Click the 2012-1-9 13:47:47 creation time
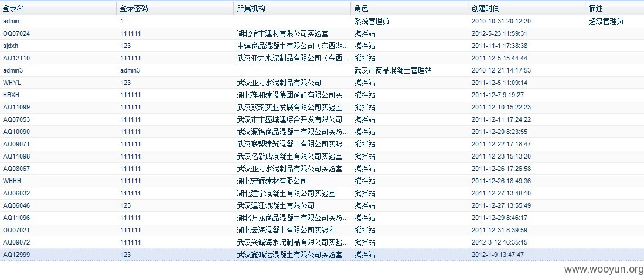Viewport: 644px width, 275px height. tap(498, 255)
